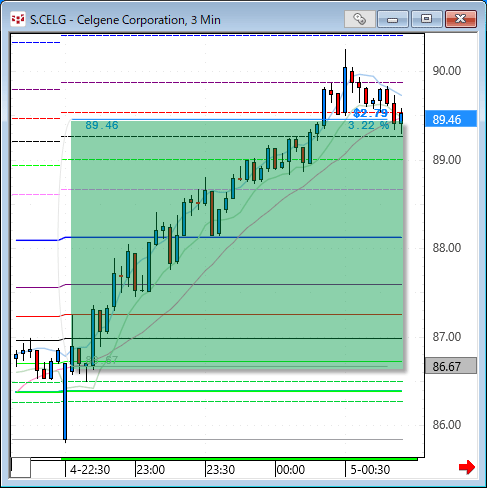The height and width of the screenshot is (488, 487).
Task: Minimize the S.CELG chart window
Action: pos(393,19)
